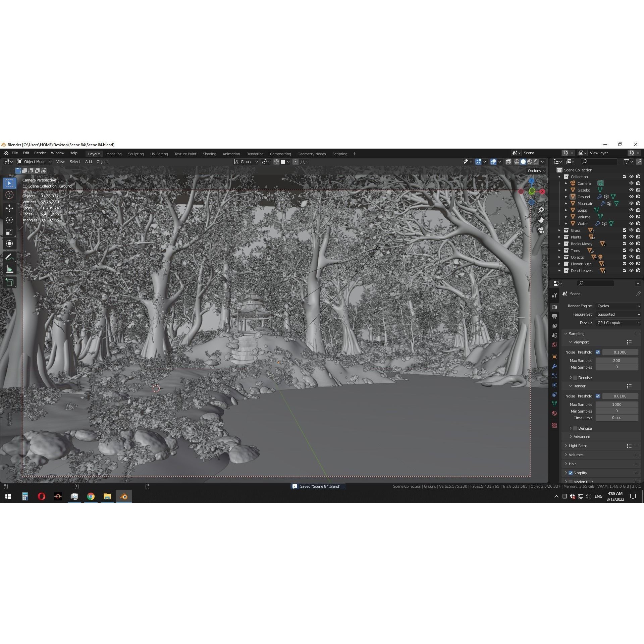644x644 pixels.
Task: Open the Render Properties tab
Action: tap(555, 306)
